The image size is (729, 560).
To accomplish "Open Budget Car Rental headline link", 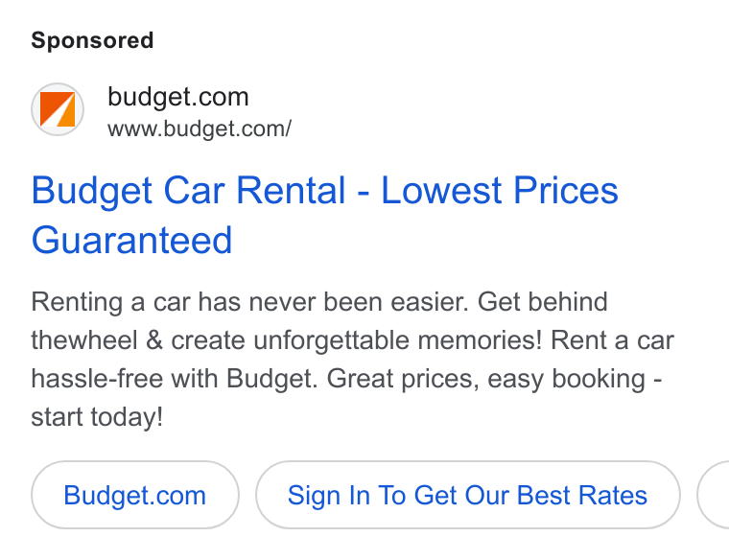I will pyautogui.click(x=324, y=215).
